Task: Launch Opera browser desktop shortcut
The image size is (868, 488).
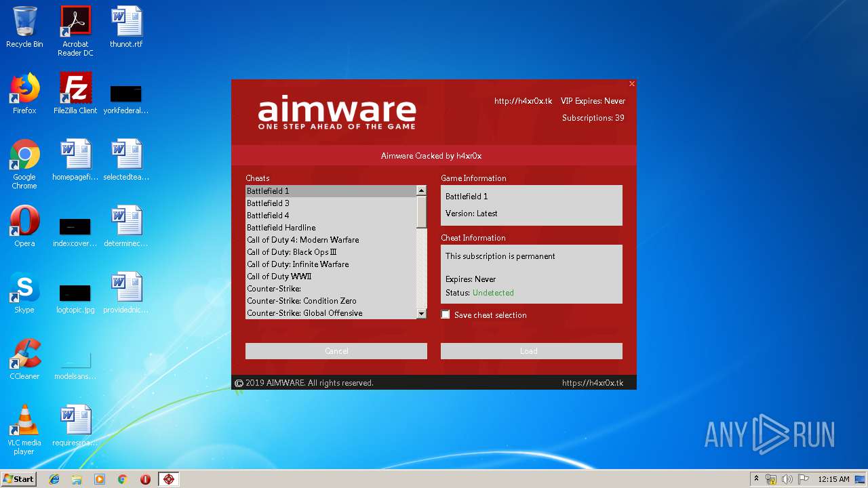Action: (24, 226)
